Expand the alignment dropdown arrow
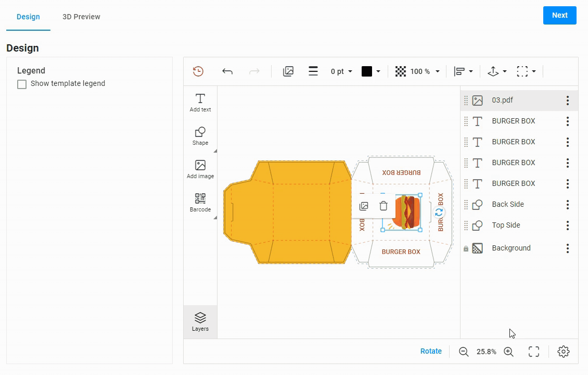 pos(471,71)
